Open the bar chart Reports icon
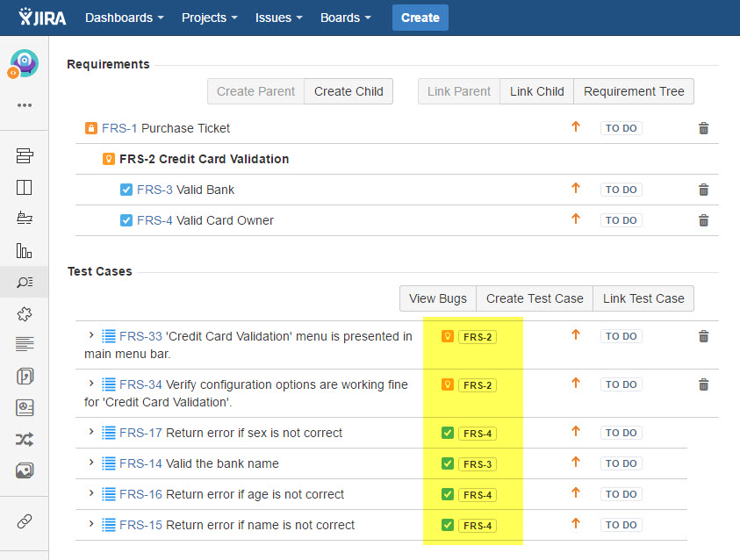Image resolution: width=740 pixels, height=560 pixels. click(25, 250)
